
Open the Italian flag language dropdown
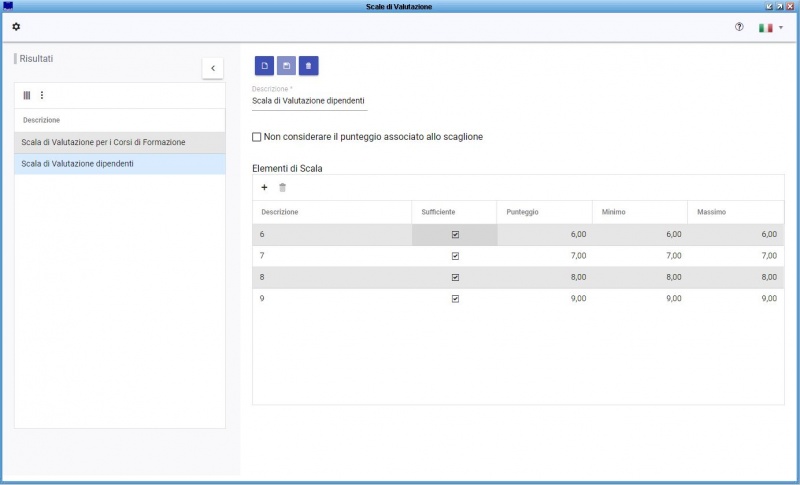tap(770, 28)
